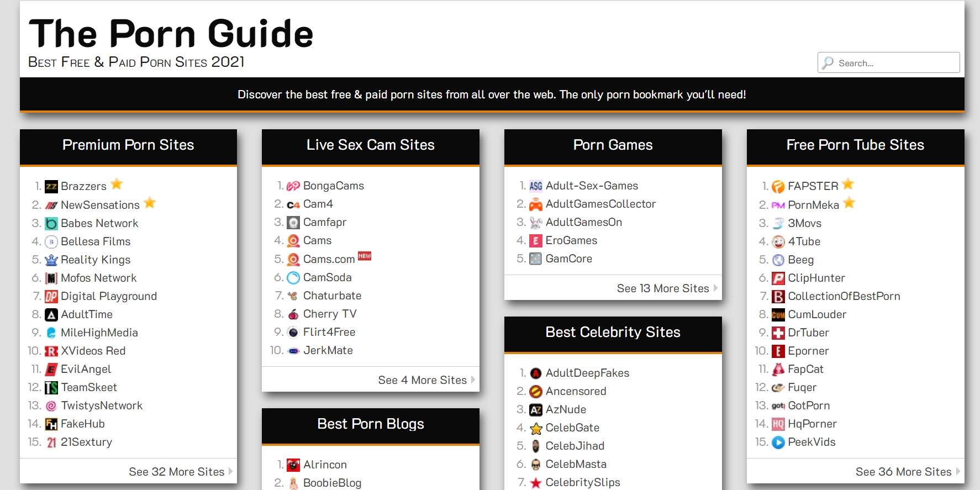Open the Chaturbate link
The width and height of the screenshot is (980, 490).
[x=332, y=296]
